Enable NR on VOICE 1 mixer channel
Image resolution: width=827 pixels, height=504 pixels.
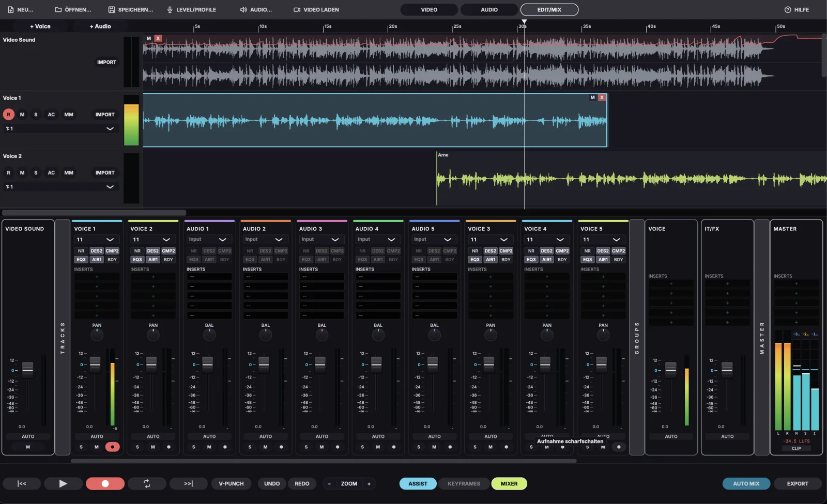click(81, 251)
